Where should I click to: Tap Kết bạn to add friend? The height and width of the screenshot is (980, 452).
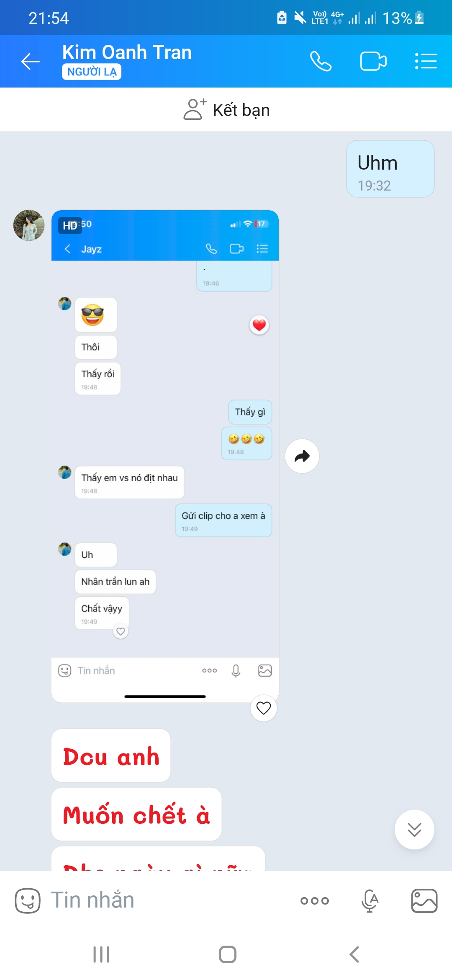pyautogui.click(x=226, y=110)
